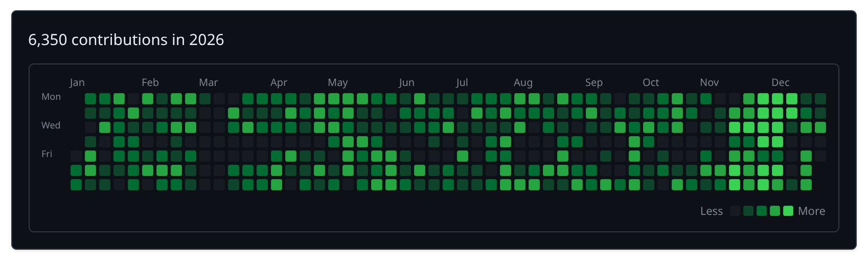Click the More legend label

click(812, 211)
